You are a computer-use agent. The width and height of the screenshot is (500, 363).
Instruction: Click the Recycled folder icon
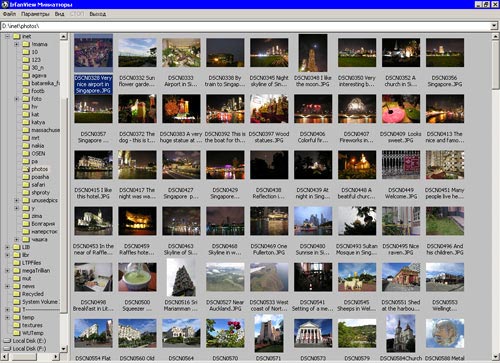point(17,294)
